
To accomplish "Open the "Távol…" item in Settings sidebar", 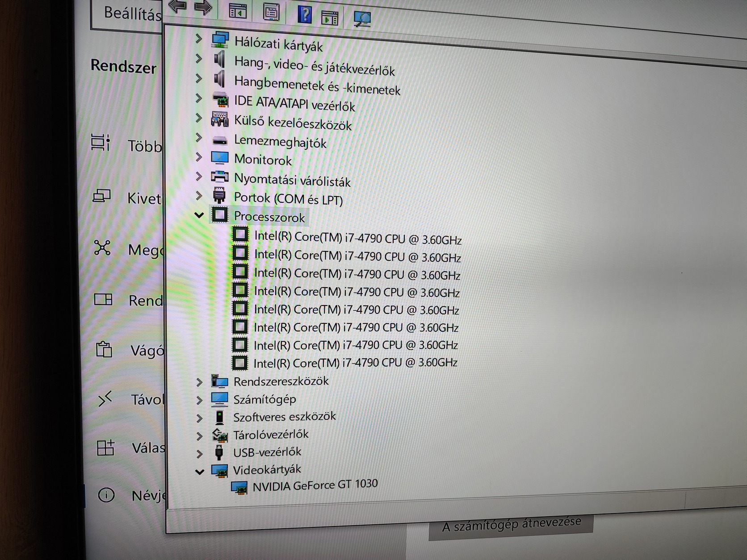I will 130,399.
